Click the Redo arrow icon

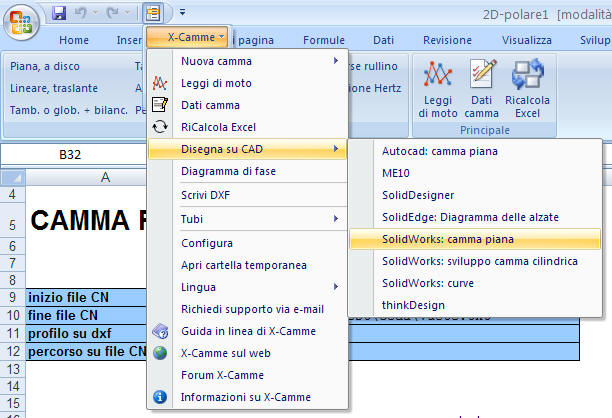click(113, 13)
